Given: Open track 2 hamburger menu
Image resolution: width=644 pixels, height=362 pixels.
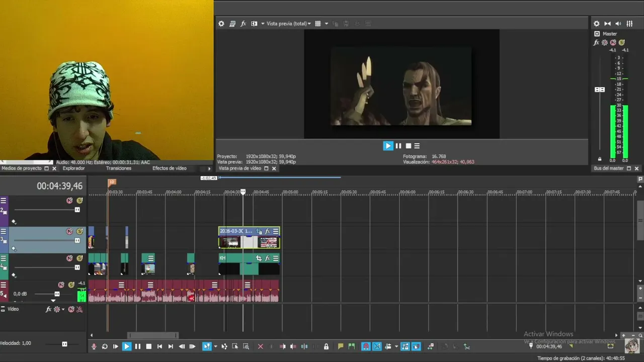Looking at the screenshot, I should click(x=3, y=201).
